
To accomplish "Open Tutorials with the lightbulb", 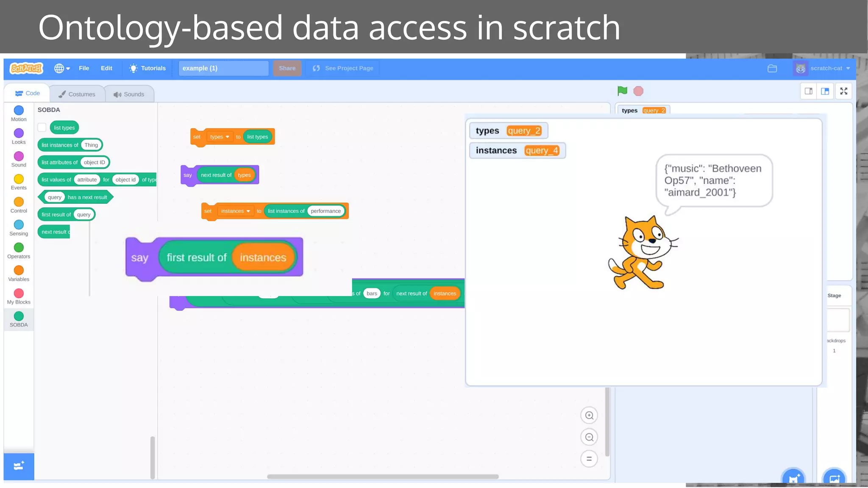I will click(147, 68).
